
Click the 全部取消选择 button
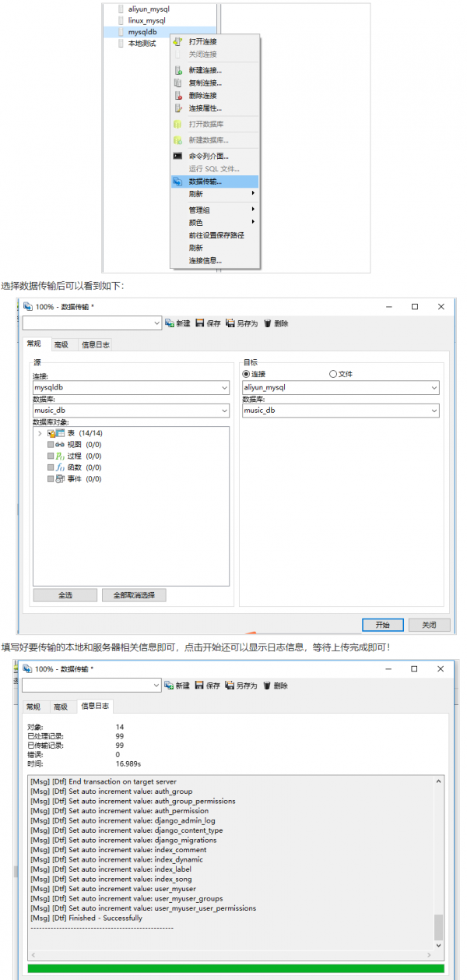point(133,595)
